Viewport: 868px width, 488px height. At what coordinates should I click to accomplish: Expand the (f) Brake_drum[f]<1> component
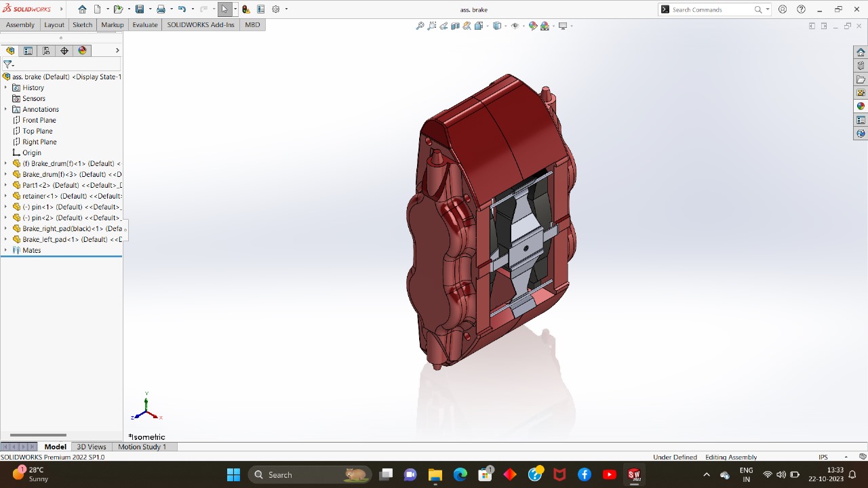coord(6,163)
